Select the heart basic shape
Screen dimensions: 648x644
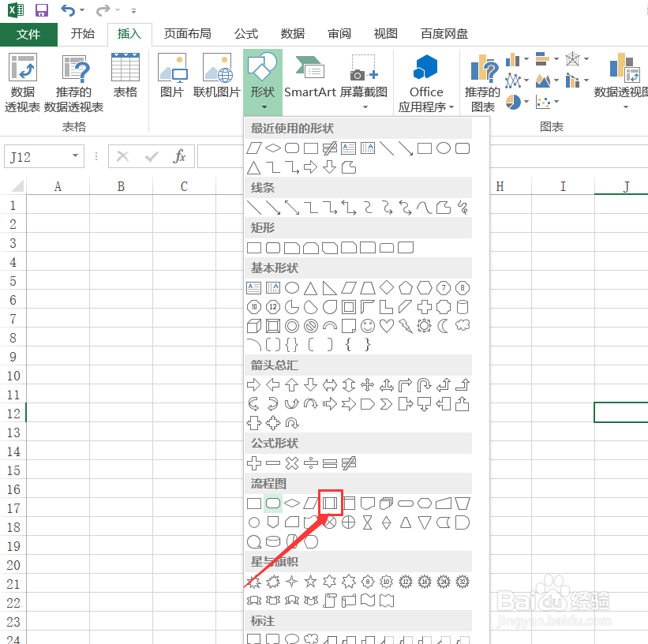[387, 326]
